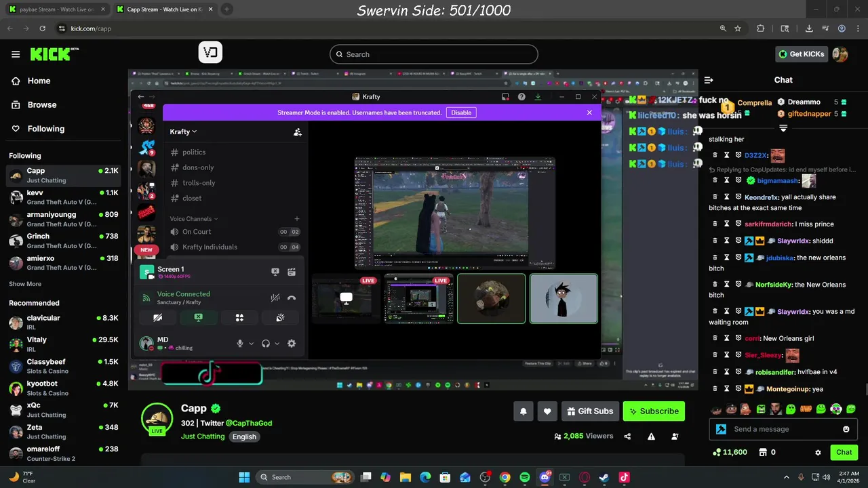Expand chat leaderboard chevron under gifters
The image size is (868, 488).
pos(783,128)
